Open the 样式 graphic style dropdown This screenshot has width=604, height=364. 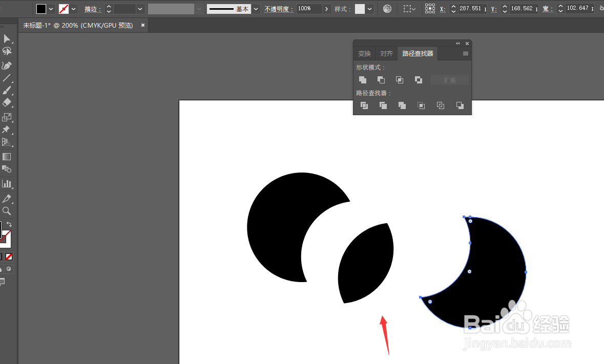click(x=370, y=9)
